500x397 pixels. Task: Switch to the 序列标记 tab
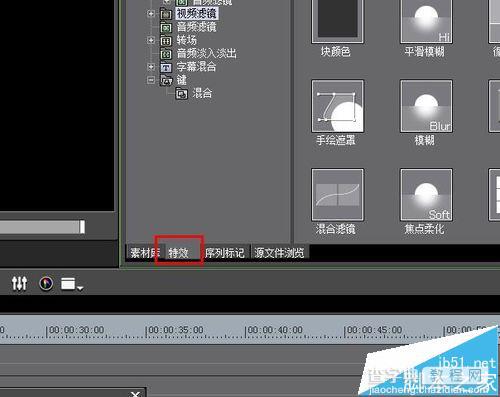point(225,253)
